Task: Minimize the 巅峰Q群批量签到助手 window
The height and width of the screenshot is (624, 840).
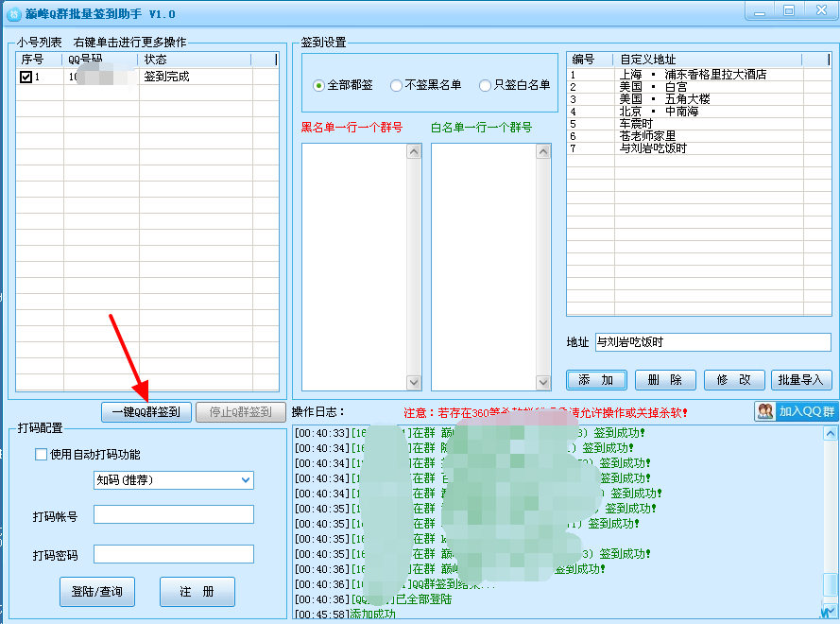Action: tap(760, 11)
